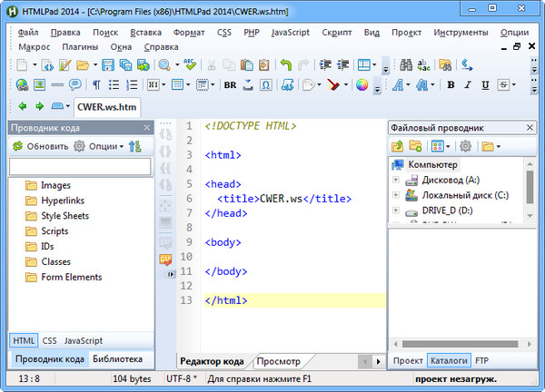Expand the DRIVE_D (D:) tree node

coord(396,211)
